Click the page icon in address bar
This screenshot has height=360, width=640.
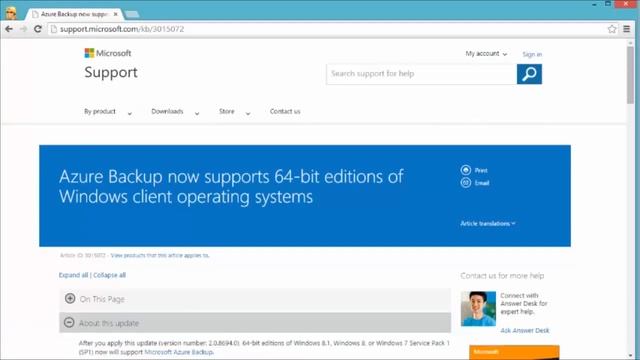click(x=53, y=29)
